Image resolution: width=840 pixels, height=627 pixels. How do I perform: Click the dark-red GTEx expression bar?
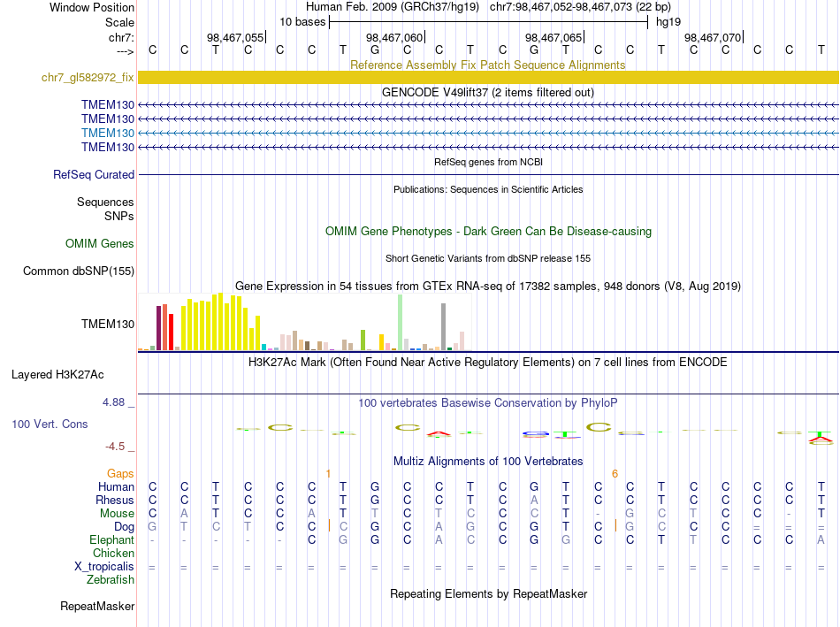tap(158, 328)
